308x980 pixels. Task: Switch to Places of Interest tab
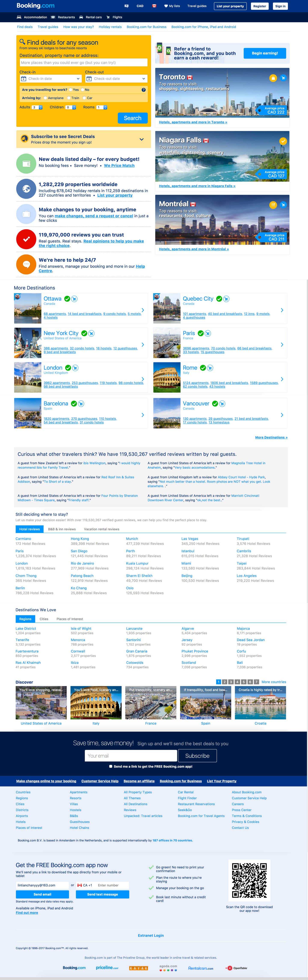[x=70, y=619]
